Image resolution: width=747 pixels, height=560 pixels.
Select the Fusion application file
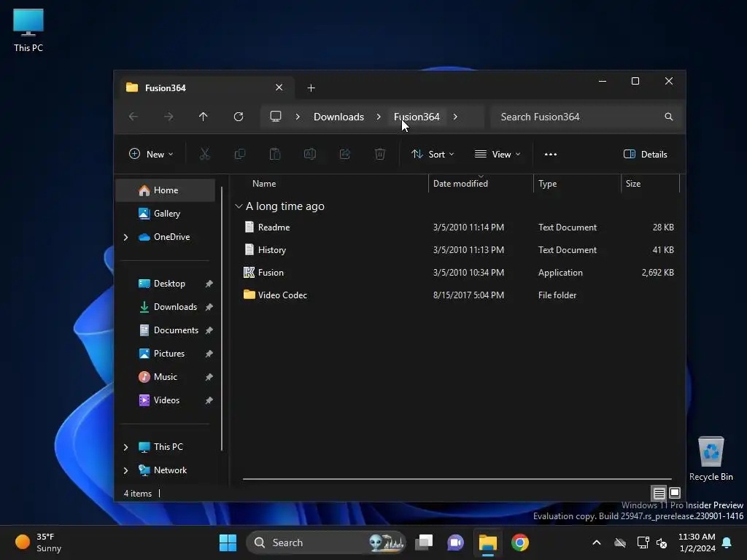271,273
